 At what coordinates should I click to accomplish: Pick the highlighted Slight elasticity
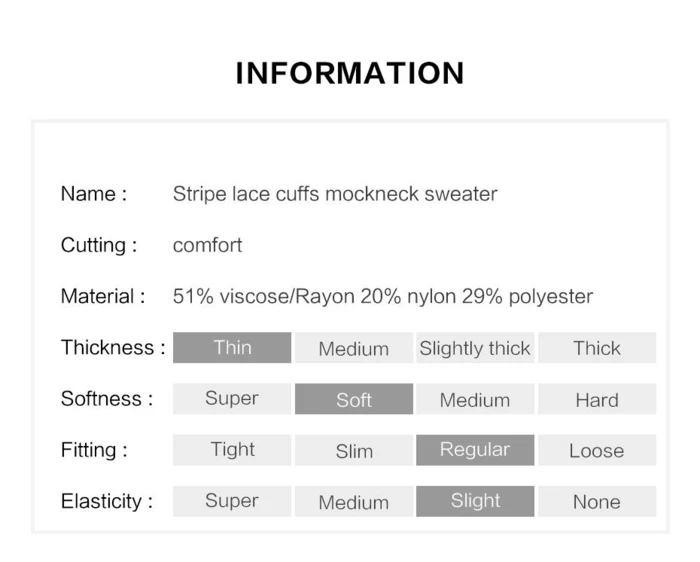coord(475,501)
